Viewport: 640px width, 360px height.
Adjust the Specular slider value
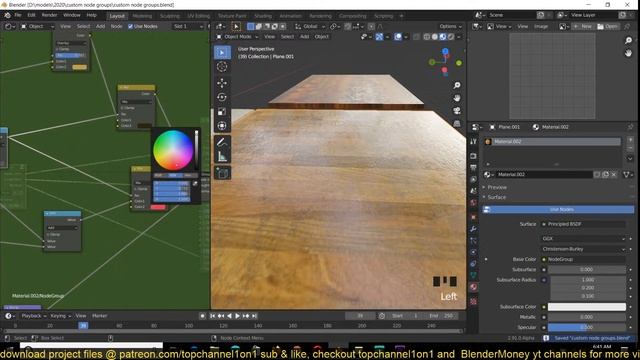(x=587, y=327)
